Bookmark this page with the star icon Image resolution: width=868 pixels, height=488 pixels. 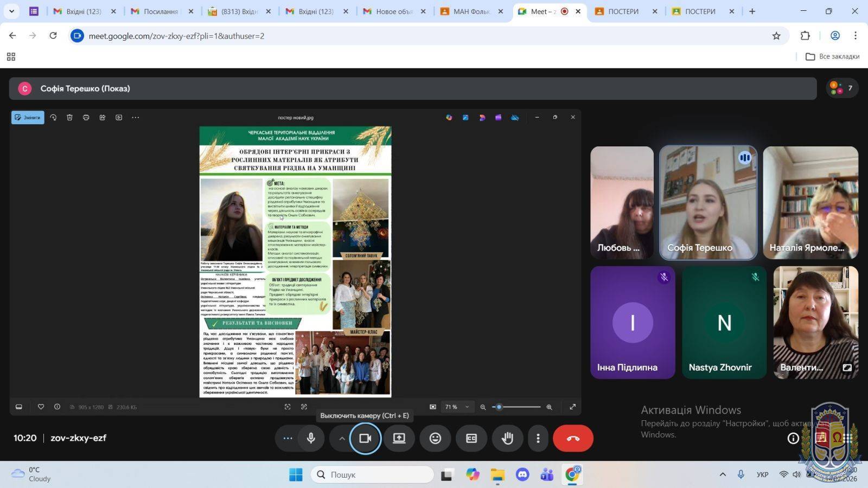776,36
